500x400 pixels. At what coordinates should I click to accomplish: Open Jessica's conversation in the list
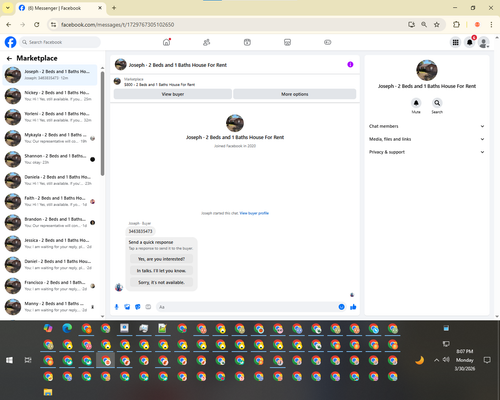[50, 244]
